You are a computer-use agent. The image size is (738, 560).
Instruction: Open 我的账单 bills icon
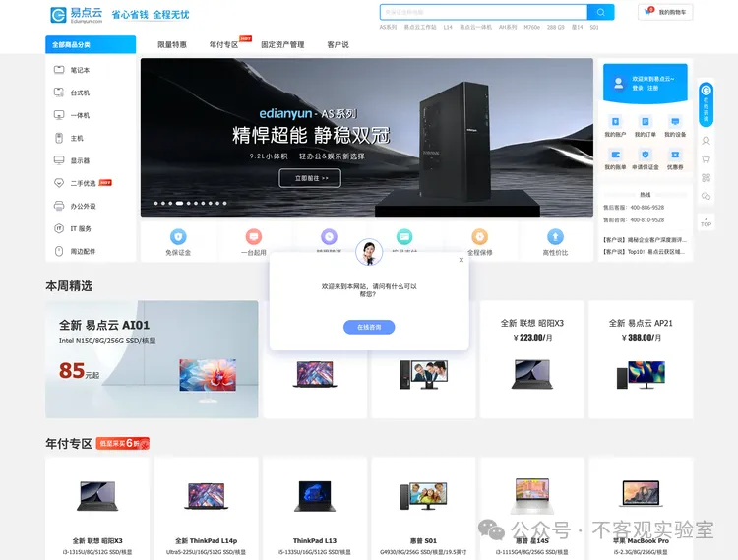pos(615,155)
